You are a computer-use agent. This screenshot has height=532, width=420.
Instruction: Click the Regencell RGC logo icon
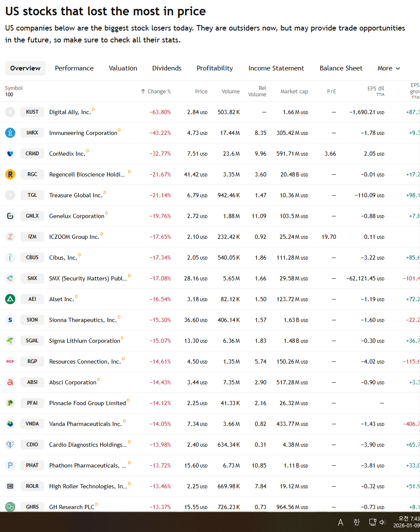pyautogui.click(x=10, y=174)
